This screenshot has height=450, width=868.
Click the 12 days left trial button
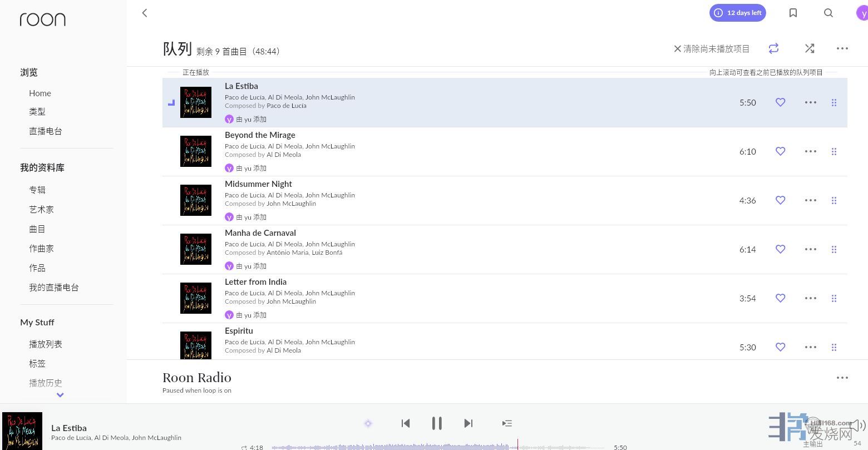pos(737,13)
